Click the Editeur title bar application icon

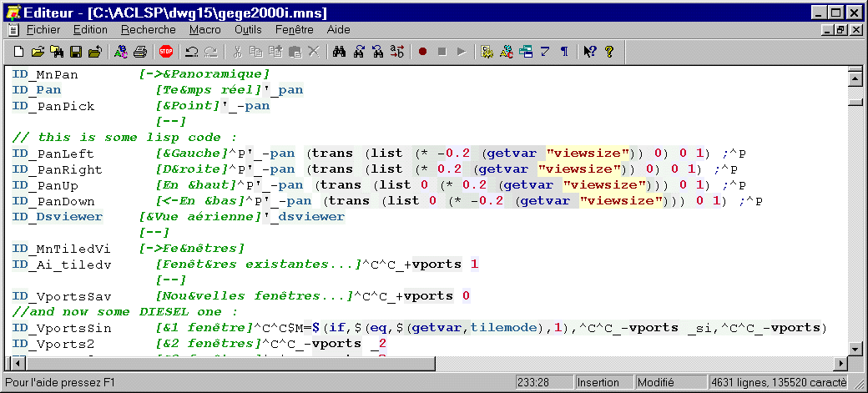pos(13,12)
